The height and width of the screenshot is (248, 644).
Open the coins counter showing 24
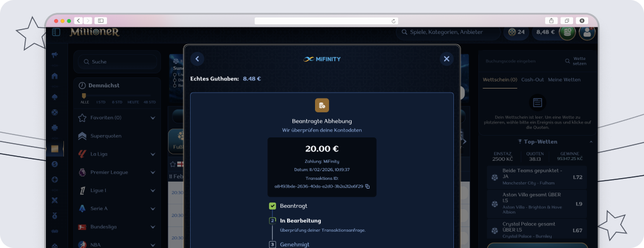click(516, 32)
